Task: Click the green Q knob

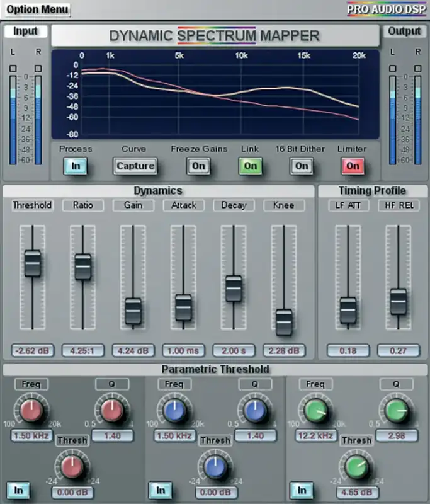Action: click(397, 410)
